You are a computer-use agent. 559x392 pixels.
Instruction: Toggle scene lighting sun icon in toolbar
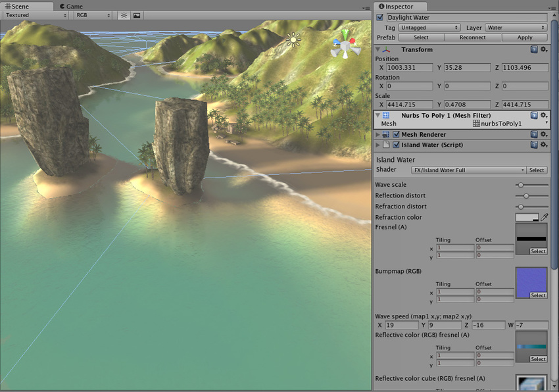pyautogui.click(x=123, y=15)
